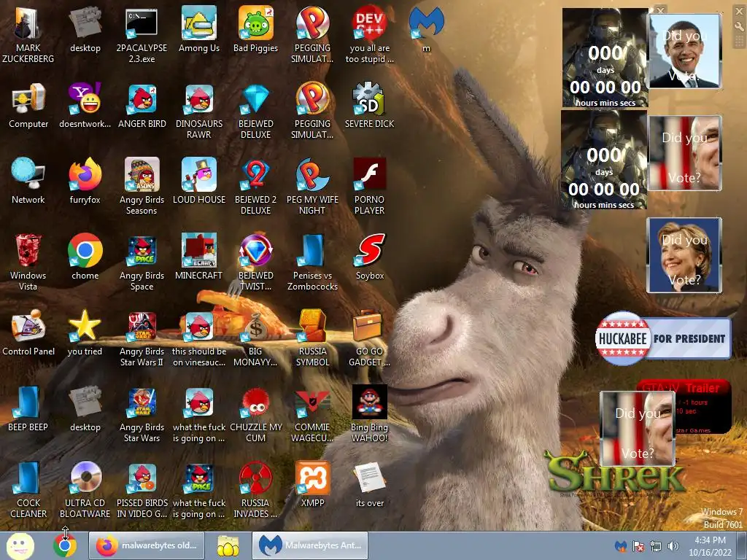Click the Dev-C++ 'you all are too stupid' icon

point(369,34)
